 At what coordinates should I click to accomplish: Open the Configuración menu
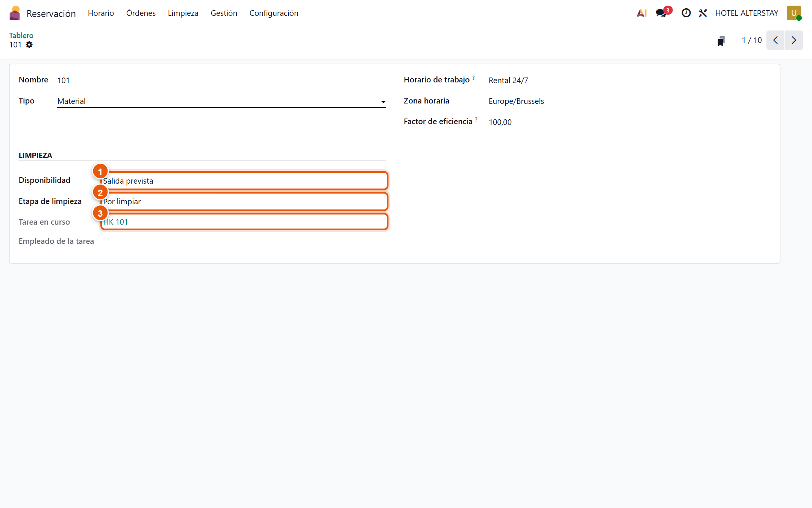point(274,13)
